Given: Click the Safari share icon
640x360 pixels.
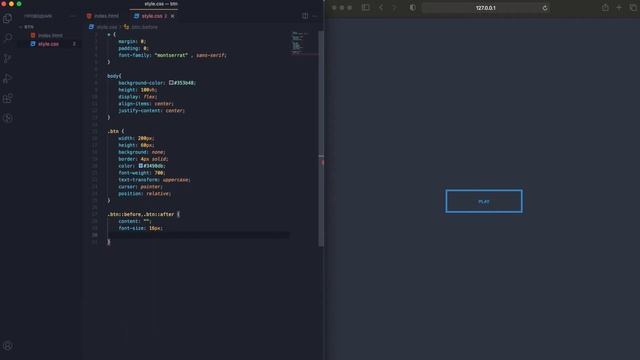Looking at the screenshot, I should coord(605,7).
